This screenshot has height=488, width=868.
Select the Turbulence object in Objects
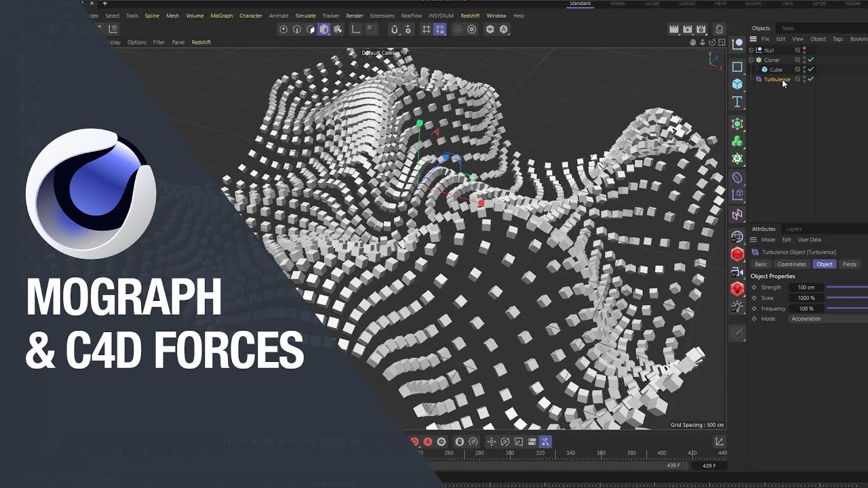pyautogui.click(x=777, y=79)
